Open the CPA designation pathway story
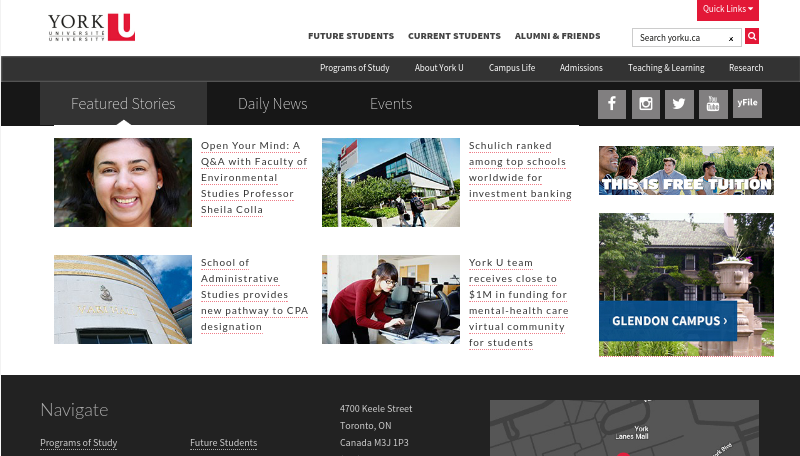The width and height of the screenshot is (800, 456). click(x=254, y=295)
